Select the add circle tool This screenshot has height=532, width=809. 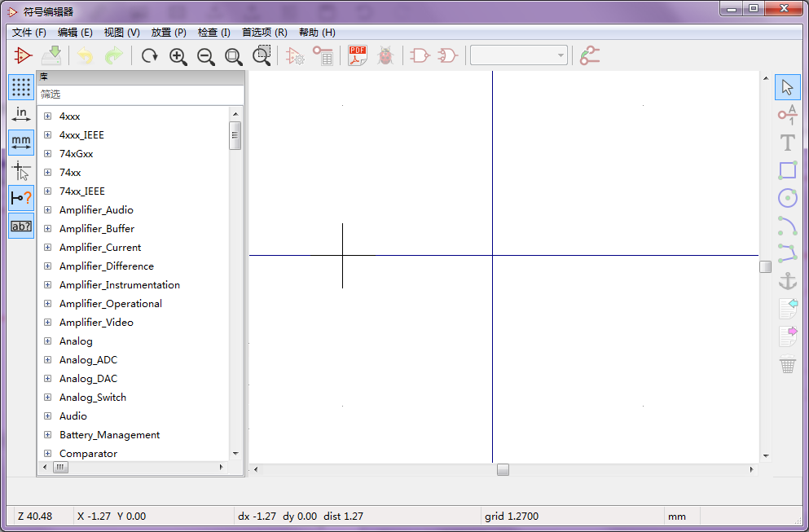click(787, 198)
